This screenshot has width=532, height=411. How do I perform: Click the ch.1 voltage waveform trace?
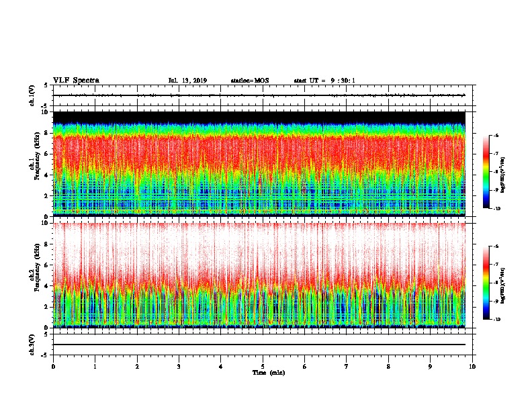point(259,95)
